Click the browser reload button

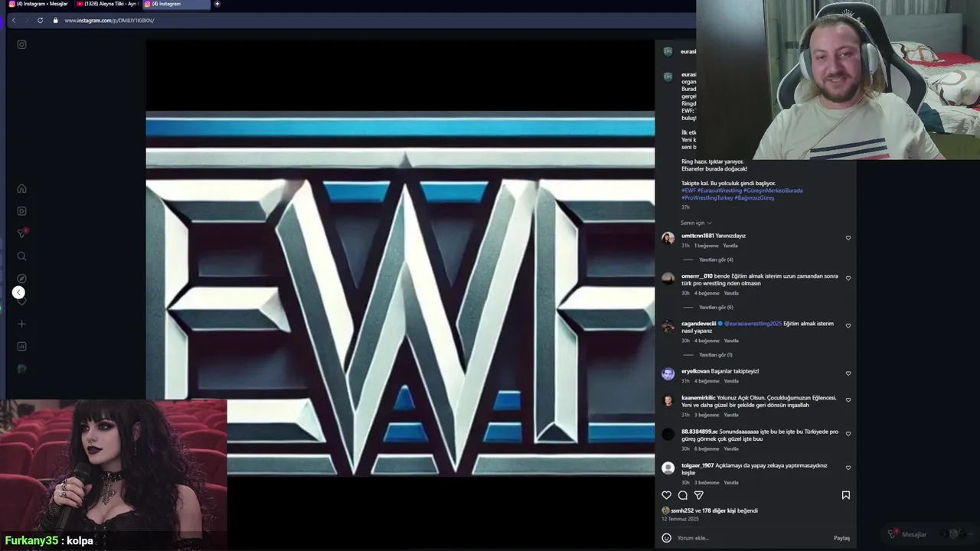40,20
